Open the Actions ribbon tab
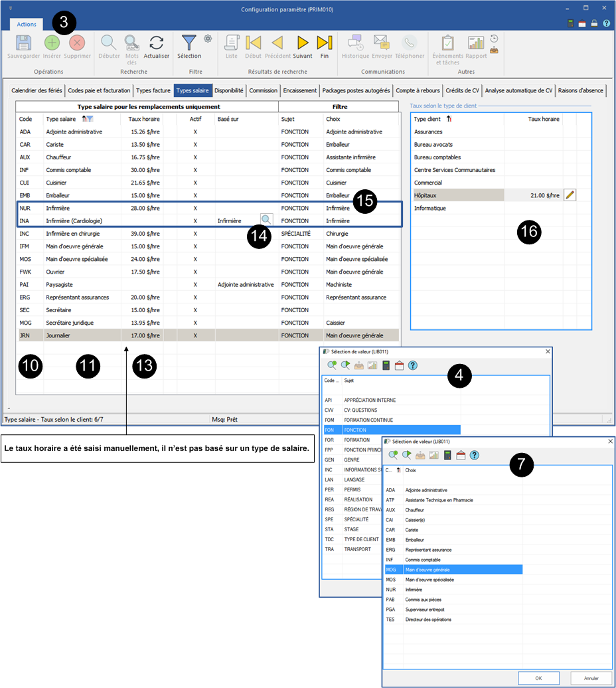Screen dimensions: 616x688 27,24
